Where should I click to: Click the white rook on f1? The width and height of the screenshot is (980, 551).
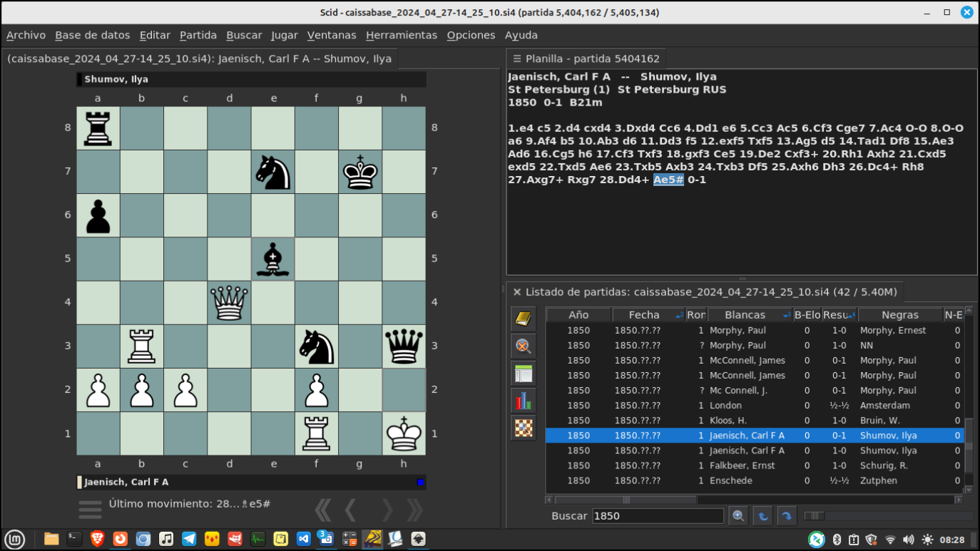[x=317, y=433]
